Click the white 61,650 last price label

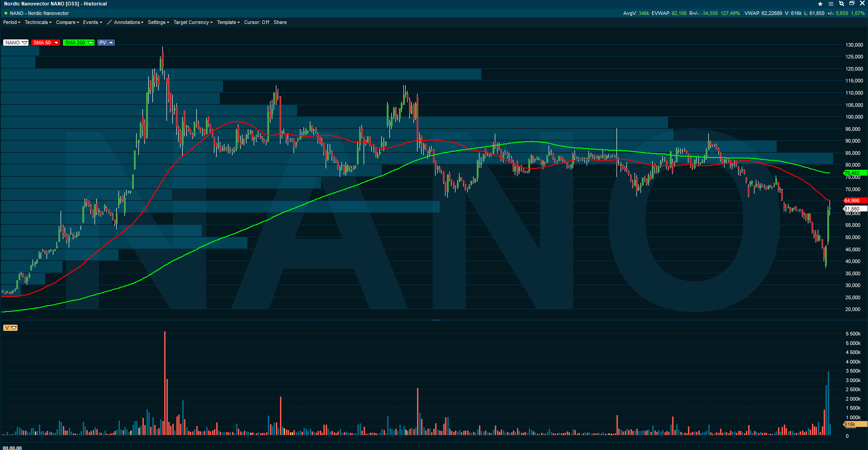click(x=854, y=209)
